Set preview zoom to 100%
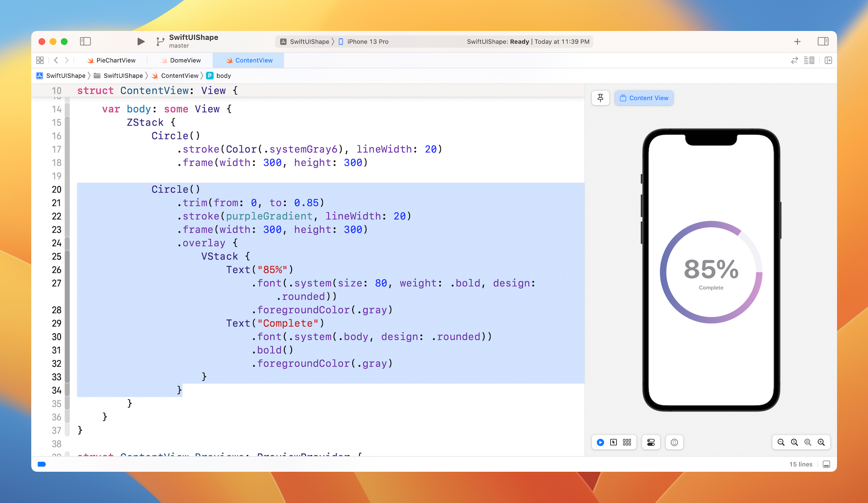This screenshot has width=868, height=503. pyautogui.click(x=794, y=442)
